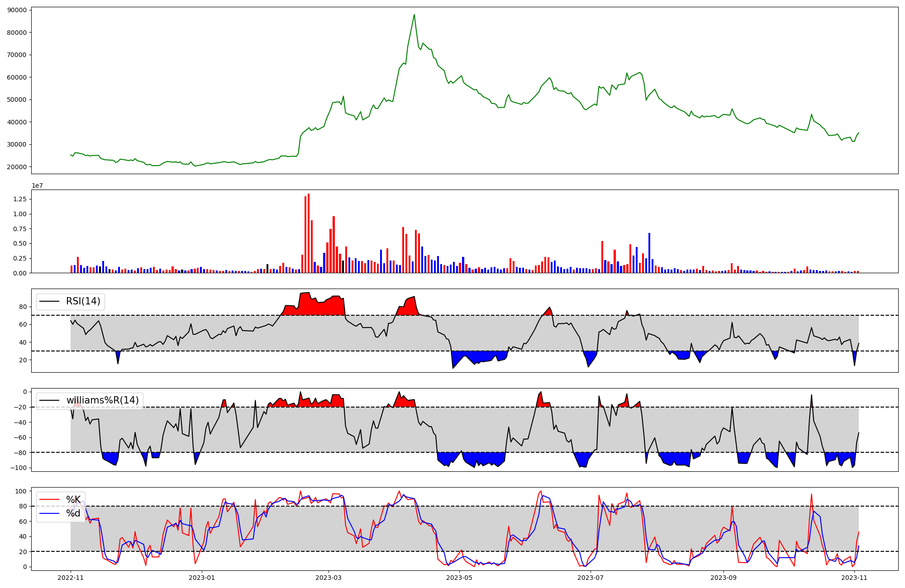Click the RSI(14) legend label
This screenshot has height=588, width=905.
[x=83, y=301]
